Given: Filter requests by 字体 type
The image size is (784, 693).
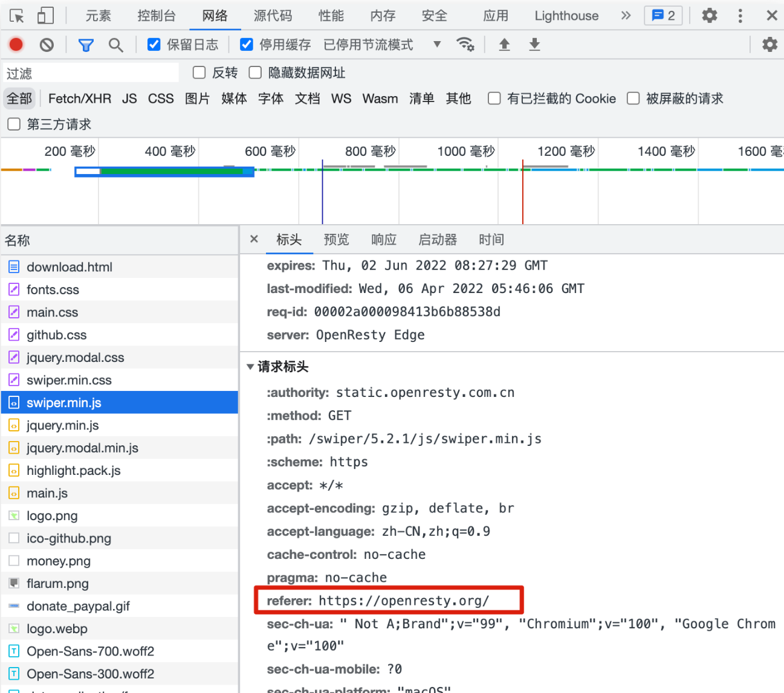Looking at the screenshot, I should point(271,98).
